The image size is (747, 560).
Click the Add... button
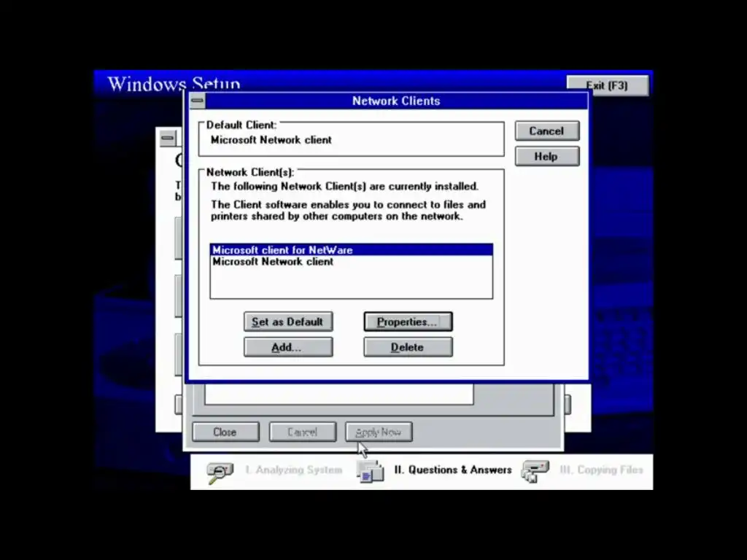[287, 347]
